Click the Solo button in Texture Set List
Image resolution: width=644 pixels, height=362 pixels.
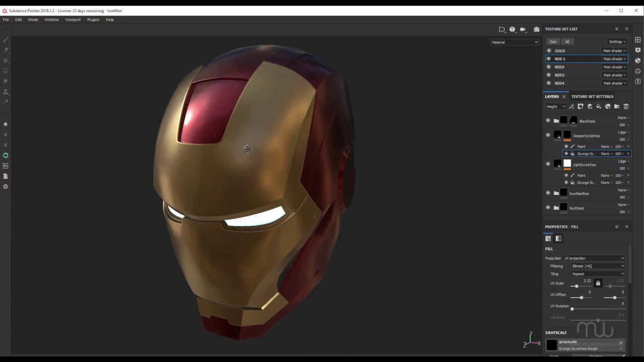click(x=553, y=42)
